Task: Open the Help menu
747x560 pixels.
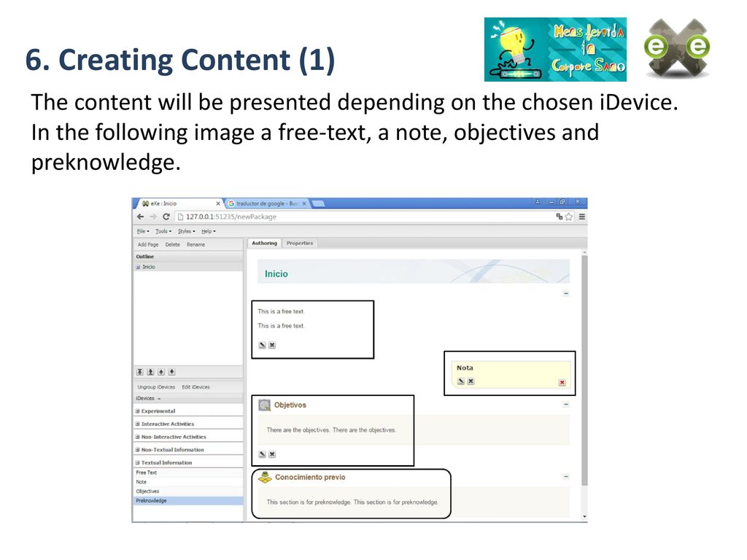Action: point(208,231)
